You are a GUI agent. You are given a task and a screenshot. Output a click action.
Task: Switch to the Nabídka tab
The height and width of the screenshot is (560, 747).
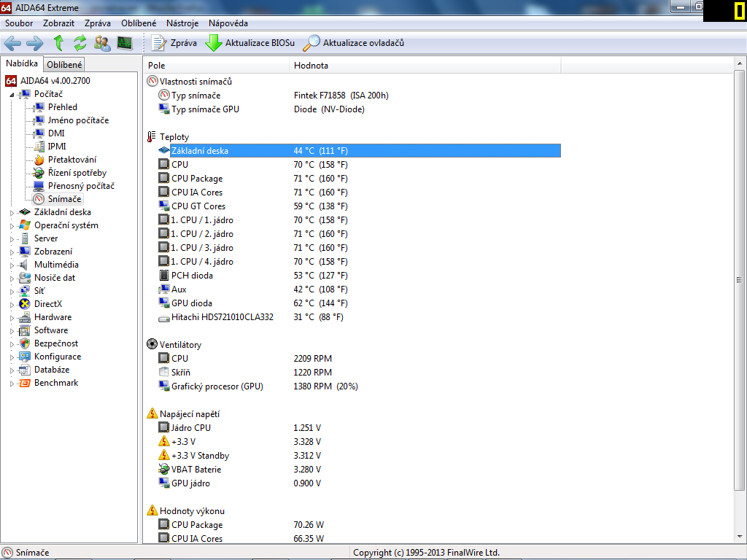(x=22, y=63)
